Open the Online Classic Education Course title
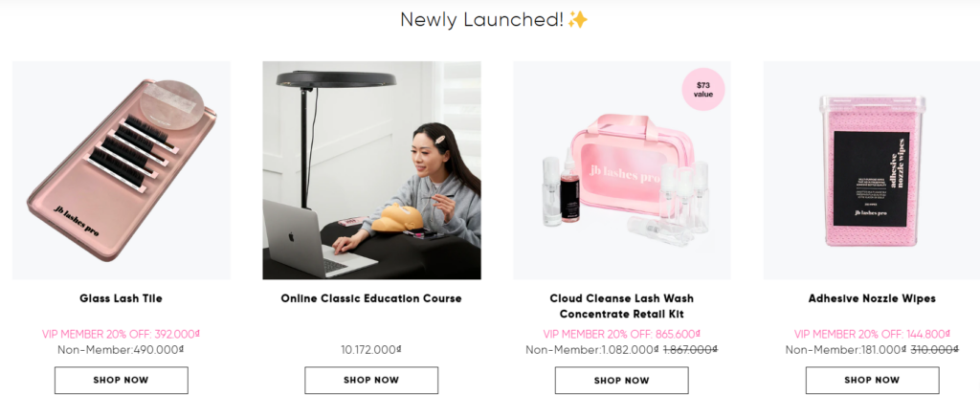This screenshot has width=980, height=416. tap(371, 298)
